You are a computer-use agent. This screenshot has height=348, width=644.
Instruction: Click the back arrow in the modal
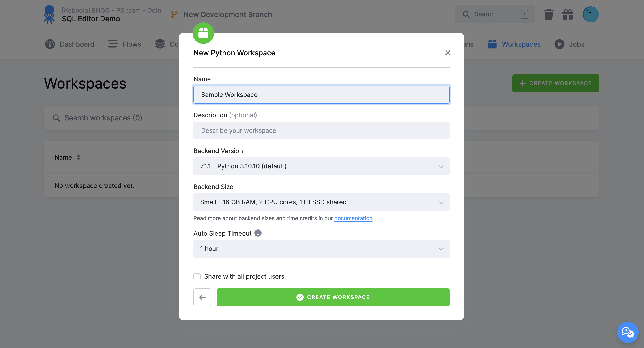pos(202,297)
